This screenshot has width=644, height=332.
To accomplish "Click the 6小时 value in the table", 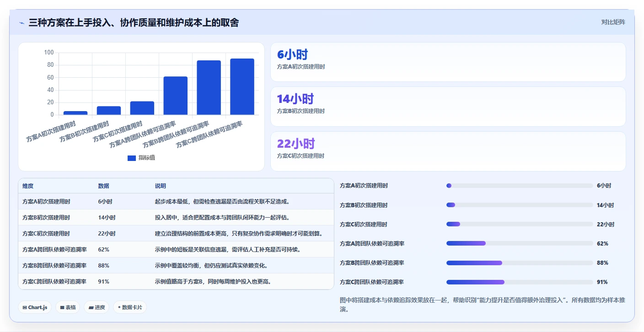I will tap(105, 202).
